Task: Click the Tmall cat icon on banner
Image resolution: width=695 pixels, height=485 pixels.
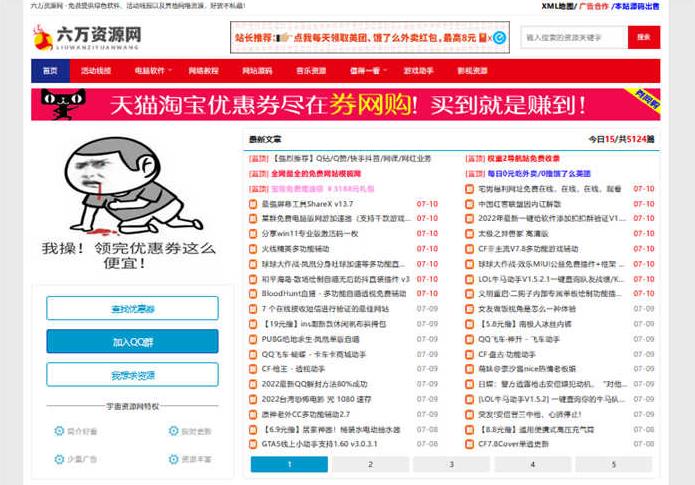Action: coord(58,104)
